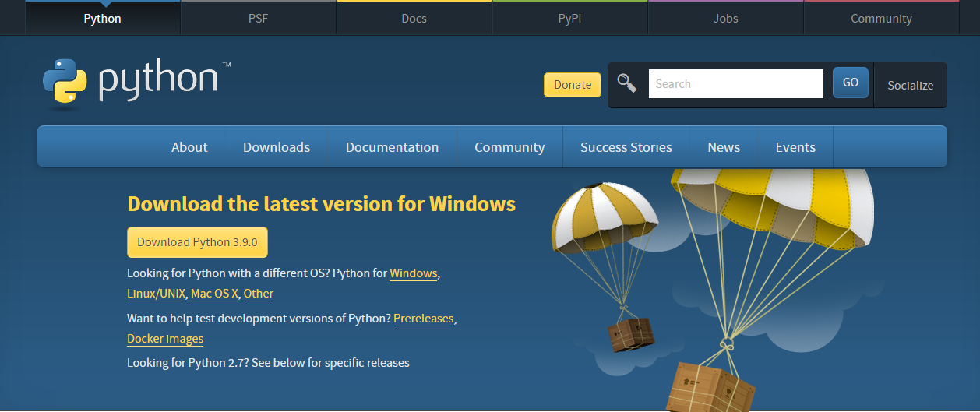Follow the Windows OS link
Viewport: 980px width, 412px height.
pyautogui.click(x=414, y=273)
